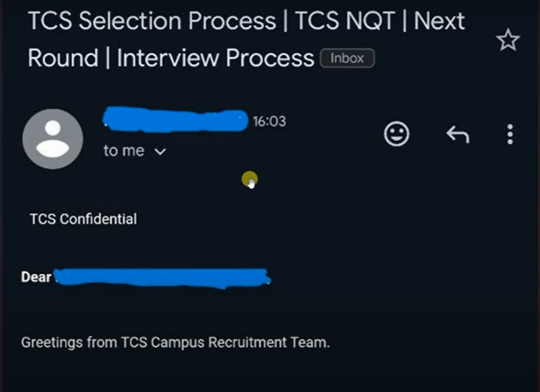Open the sender's profile avatar
The image size is (540, 392).
53,139
